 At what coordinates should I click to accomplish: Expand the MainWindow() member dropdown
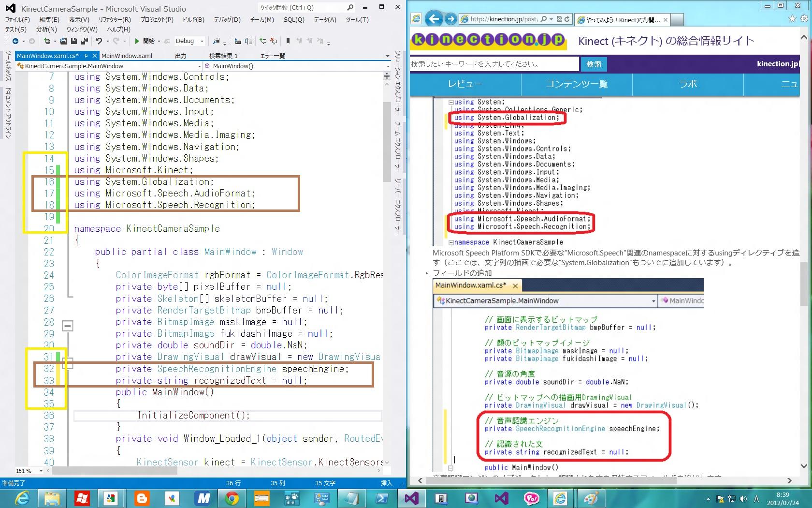(387, 66)
